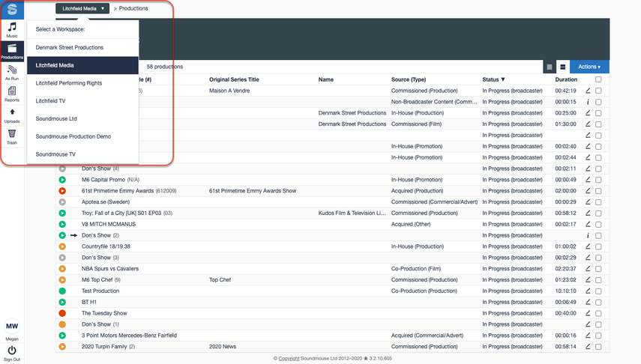Open the Litchfield Media workspace dropdown
641x364 pixels.
click(x=82, y=8)
